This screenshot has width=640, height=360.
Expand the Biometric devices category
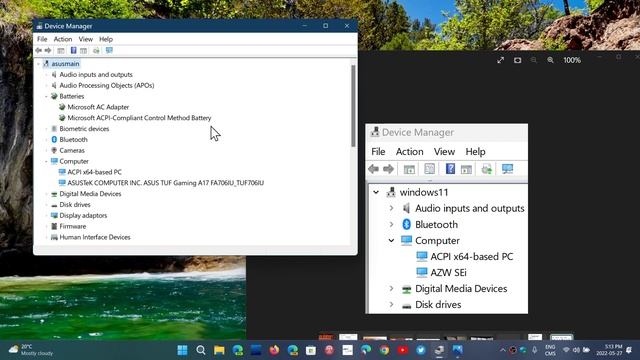click(x=47, y=129)
